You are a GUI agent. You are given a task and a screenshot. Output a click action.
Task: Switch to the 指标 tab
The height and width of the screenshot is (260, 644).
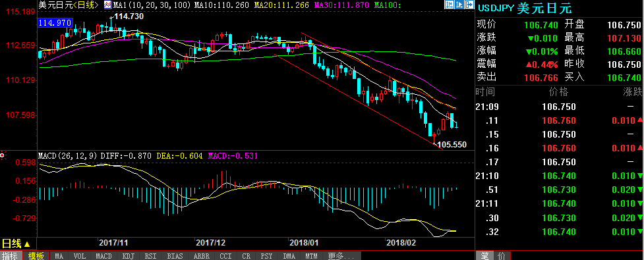click(x=11, y=256)
